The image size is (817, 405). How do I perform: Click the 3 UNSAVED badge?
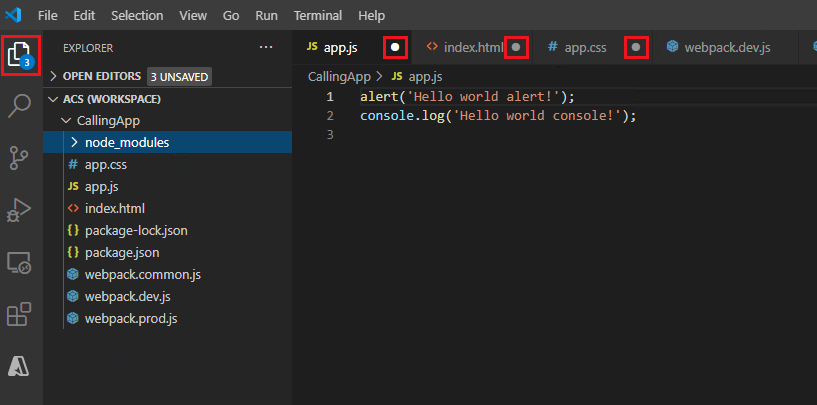(x=179, y=77)
